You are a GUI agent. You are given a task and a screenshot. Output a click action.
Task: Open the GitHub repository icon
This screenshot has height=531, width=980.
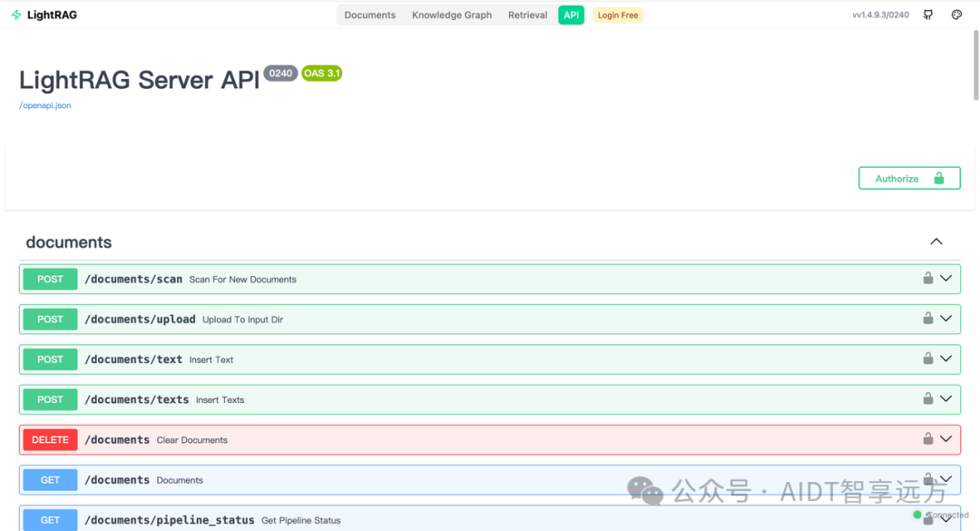pos(928,15)
